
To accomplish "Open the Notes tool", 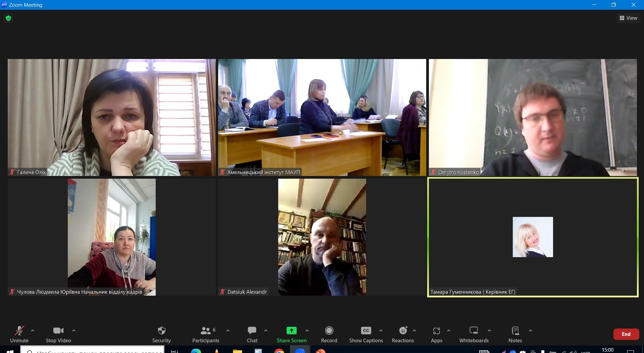I will 515,334.
